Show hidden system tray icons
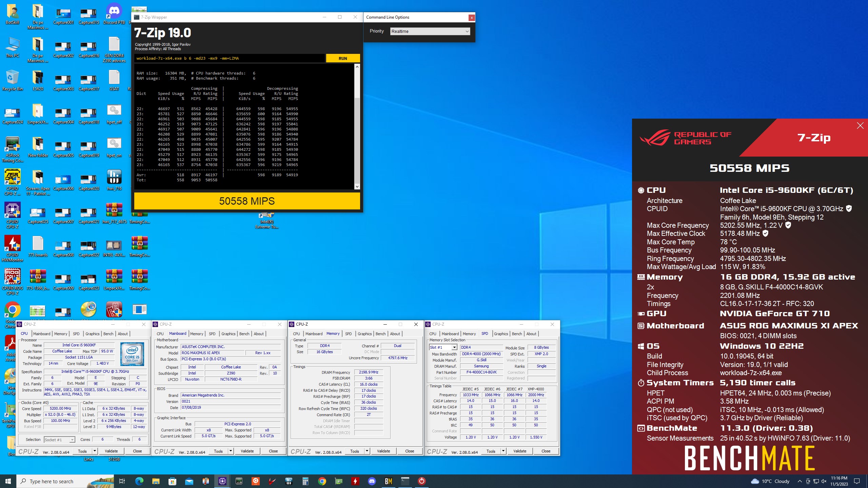The width and height of the screenshot is (868, 488). pos(800,481)
